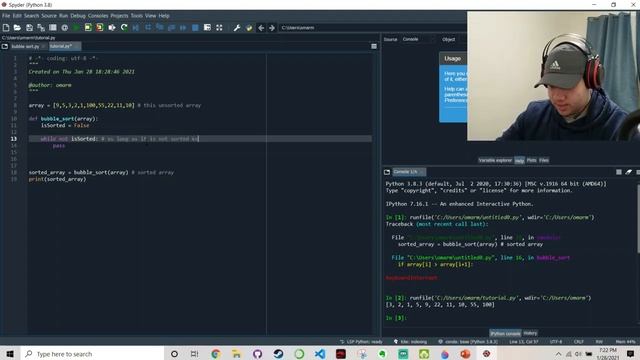Click the debug step-into icon
The height and width of the screenshot is (360, 640).
160,27
